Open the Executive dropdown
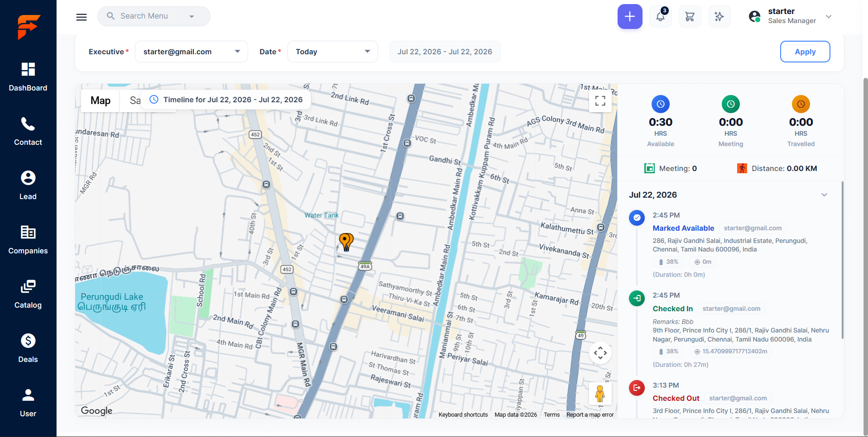 click(x=191, y=52)
